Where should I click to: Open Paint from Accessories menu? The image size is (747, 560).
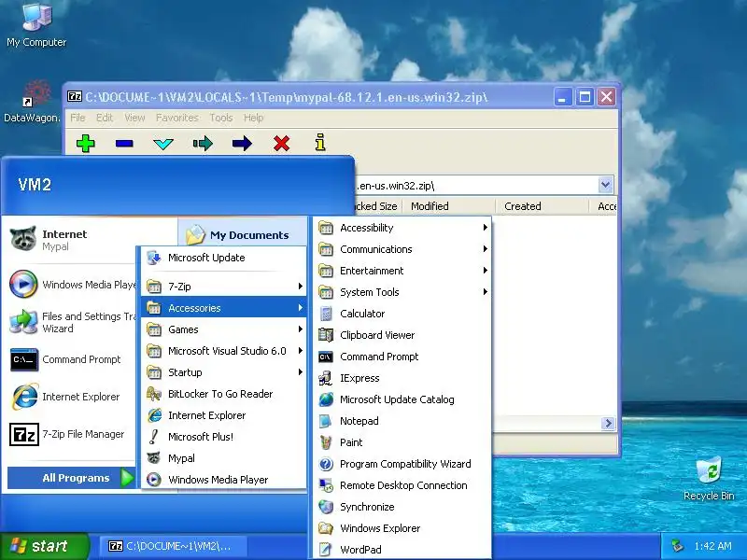tap(402, 442)
